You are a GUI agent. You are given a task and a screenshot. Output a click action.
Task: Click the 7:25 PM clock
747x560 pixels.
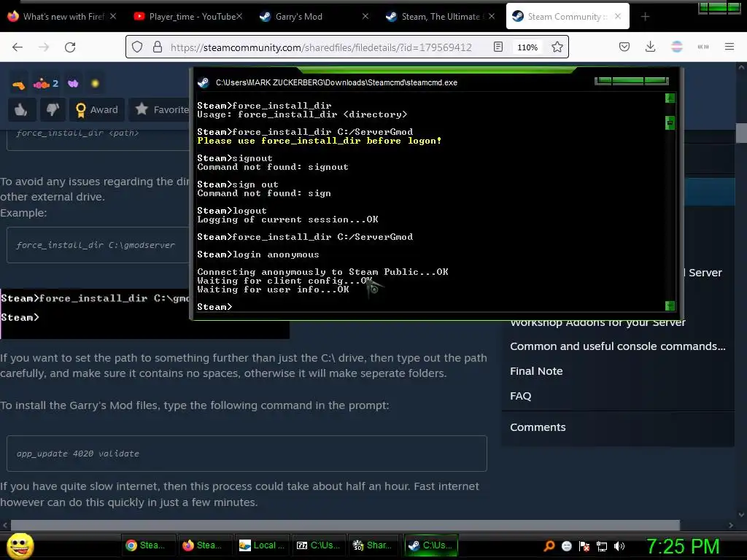point(683,546)
